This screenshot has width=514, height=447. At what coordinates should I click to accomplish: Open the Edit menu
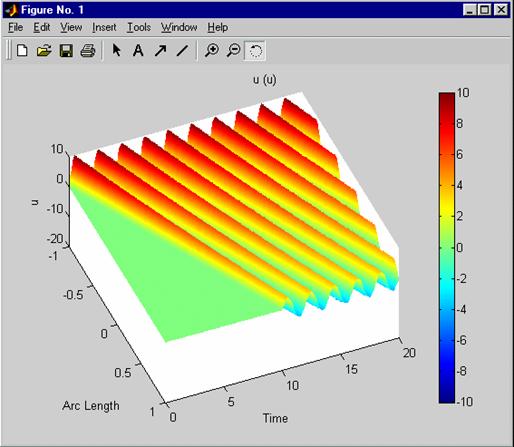pos(42,27)
